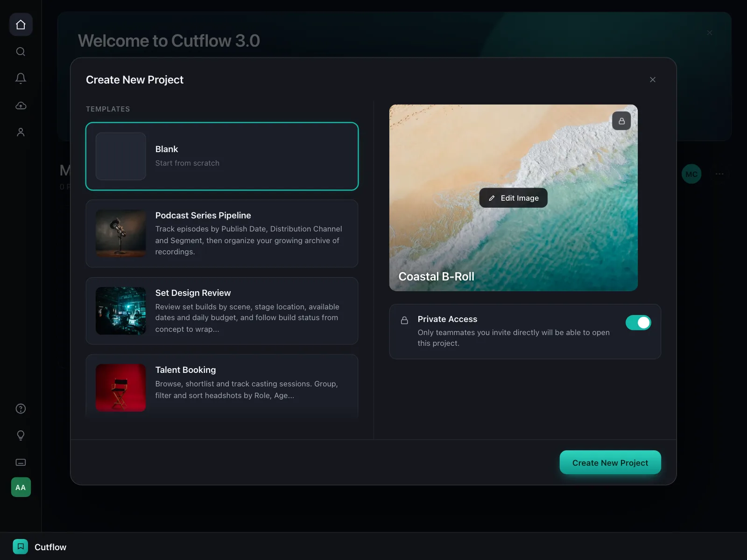
Task: Dismiss the Welcome to Cutflow 3.0 banner
Action: tap(710, 33)
